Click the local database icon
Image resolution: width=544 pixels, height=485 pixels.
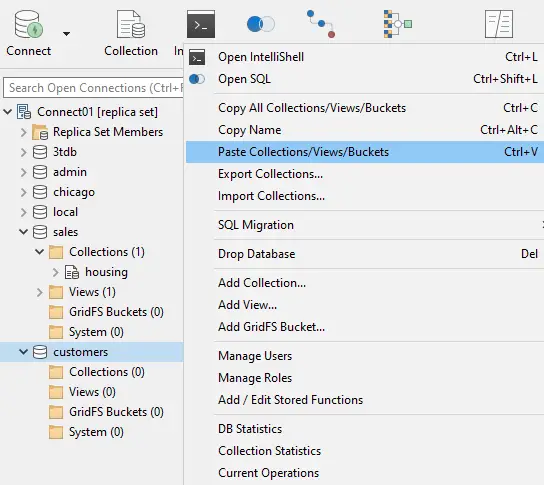coord(40,212)
